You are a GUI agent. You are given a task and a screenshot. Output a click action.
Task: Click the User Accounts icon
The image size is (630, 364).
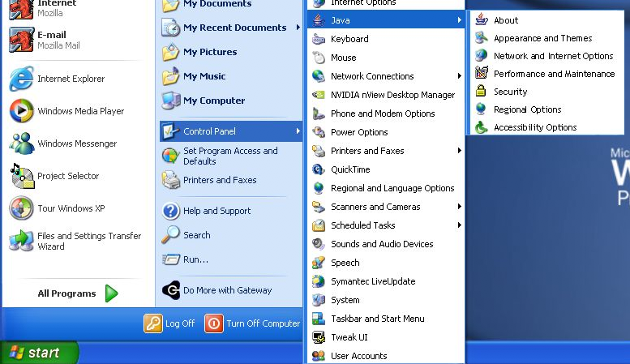319,356
